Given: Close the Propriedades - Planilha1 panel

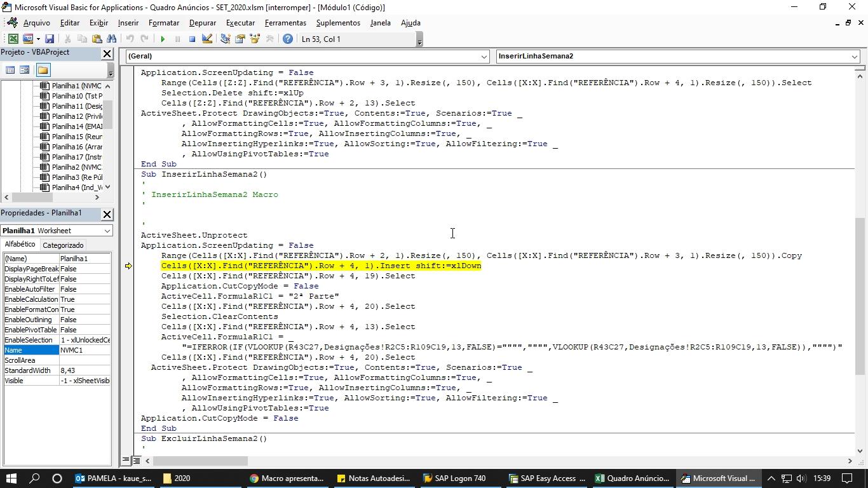Looking at the screenshot, I should pos(107,214).
